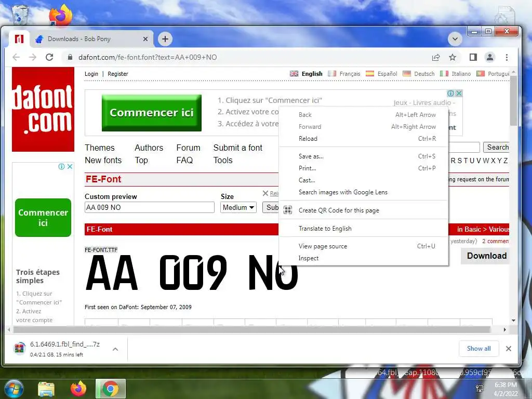Screen dimensions: 532x399
Task: Open the New fonts page
Action: (x=103, y=160)
